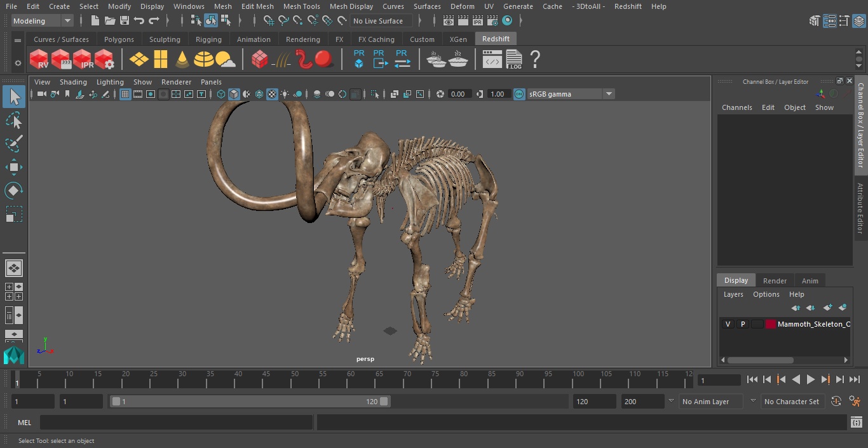Open Redshift RenderView RV icon
868x448 pixels.
(x=39, y=60)
